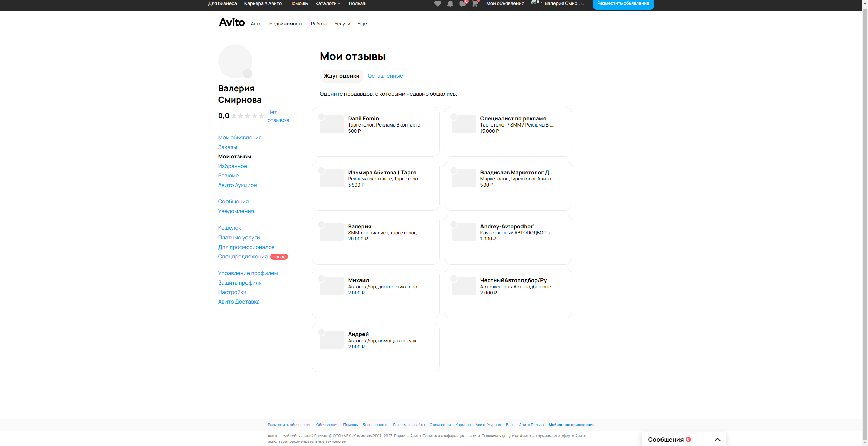This screenshot has height=446, width=868.
Task: Open notifications bell icon
Action: coord(450,4)
